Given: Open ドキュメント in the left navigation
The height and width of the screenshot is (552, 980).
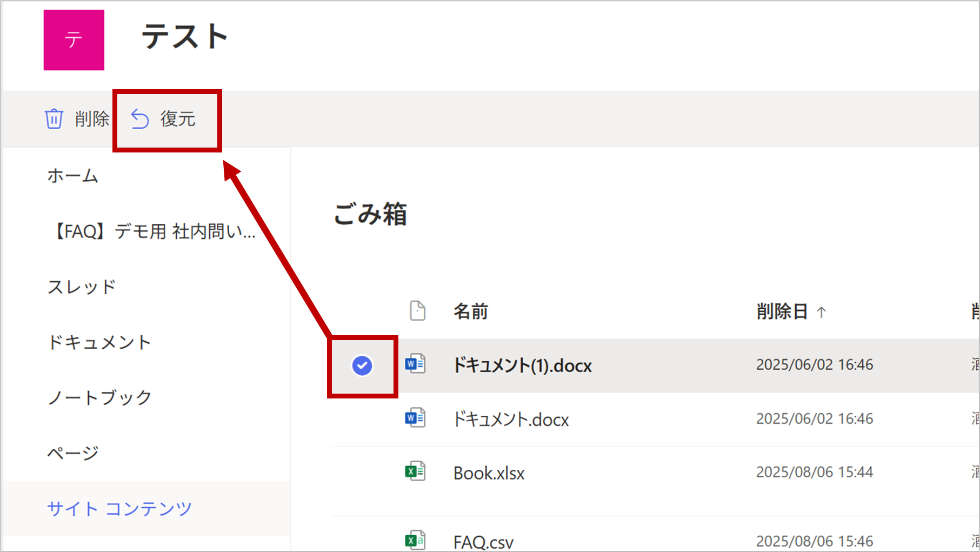Looking at the screenshot, I should (x=99, y=342).
